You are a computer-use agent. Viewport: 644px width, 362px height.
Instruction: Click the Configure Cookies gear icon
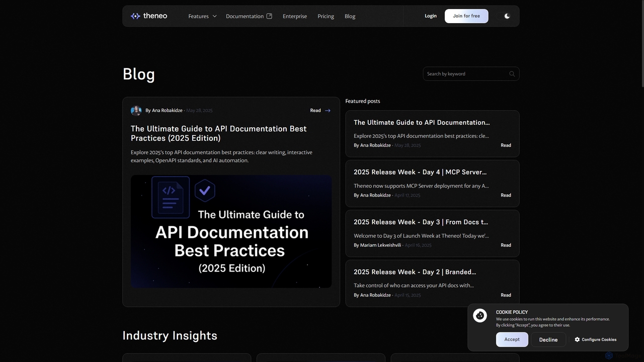[577, 339]
